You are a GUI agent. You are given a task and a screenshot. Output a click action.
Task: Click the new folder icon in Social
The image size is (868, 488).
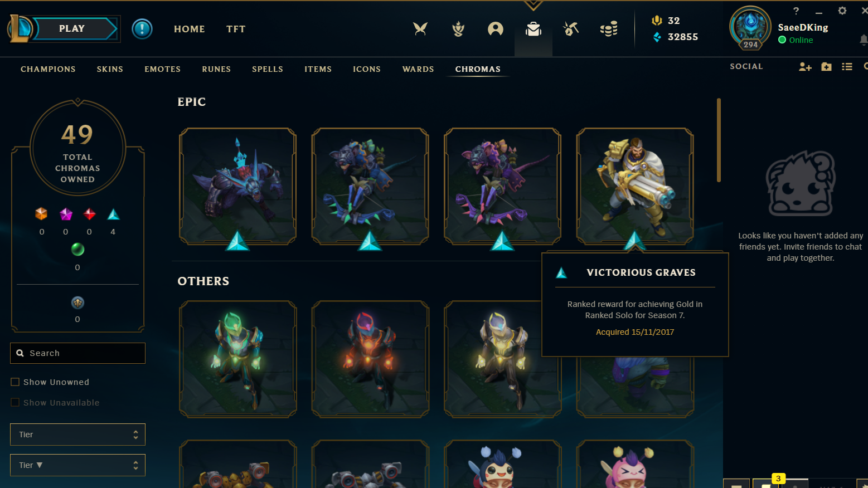coord(826,67)
